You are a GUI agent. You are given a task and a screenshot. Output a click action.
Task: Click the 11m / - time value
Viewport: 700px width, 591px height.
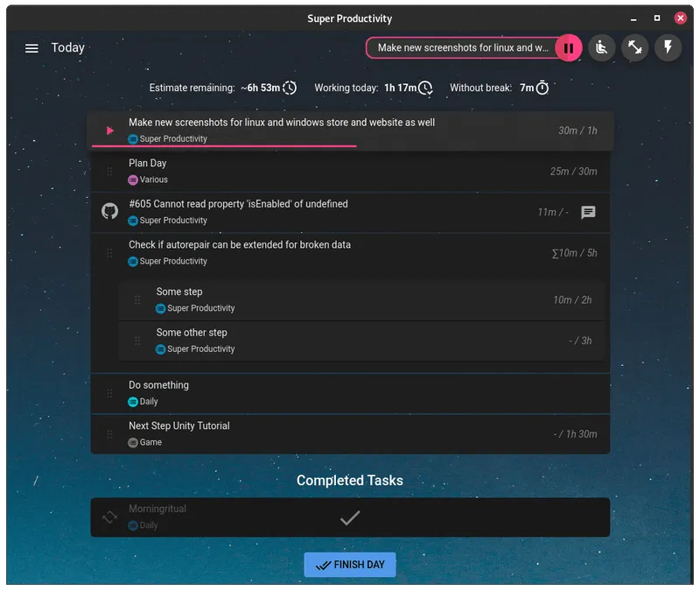tap(553, 212)
